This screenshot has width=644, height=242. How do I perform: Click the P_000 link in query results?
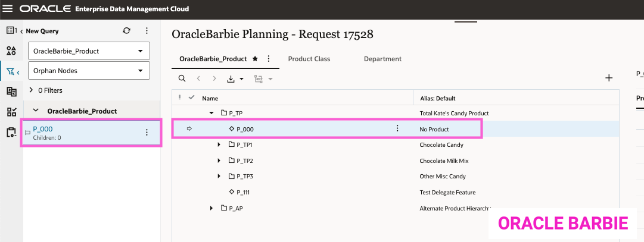click(x=43, y=128)
